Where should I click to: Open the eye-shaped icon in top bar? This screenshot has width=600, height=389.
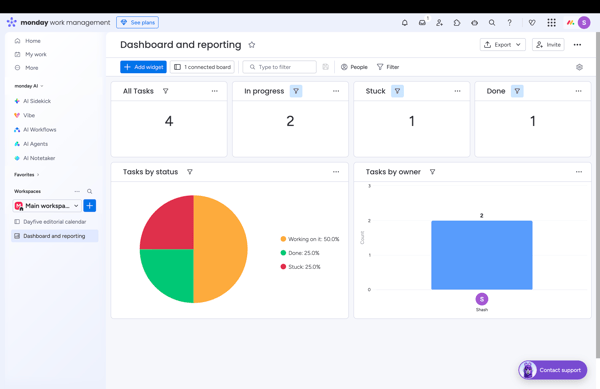point(474,23)
